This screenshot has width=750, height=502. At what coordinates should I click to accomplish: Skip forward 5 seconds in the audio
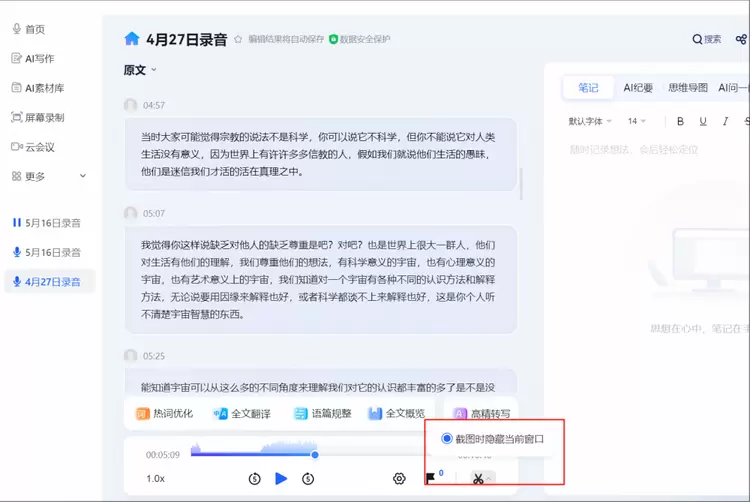308,479
